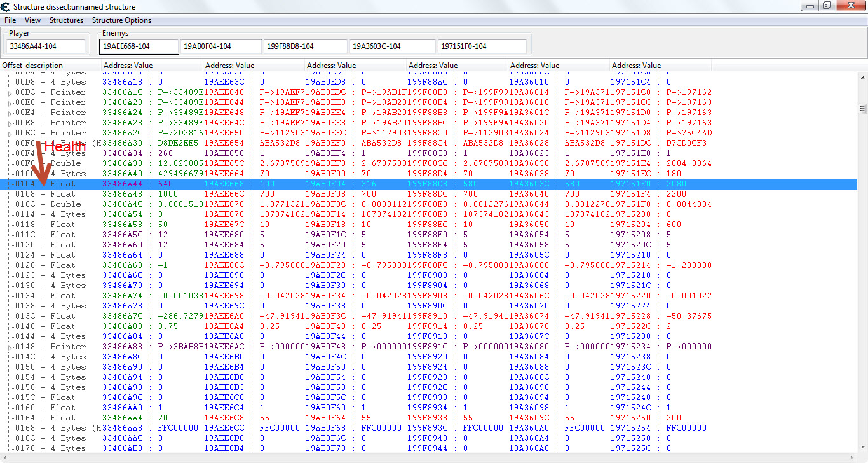The height and width of the screenshot is (463, 868).
Task: Expand the pointer at offset 00DC
Action: point(10,93)
